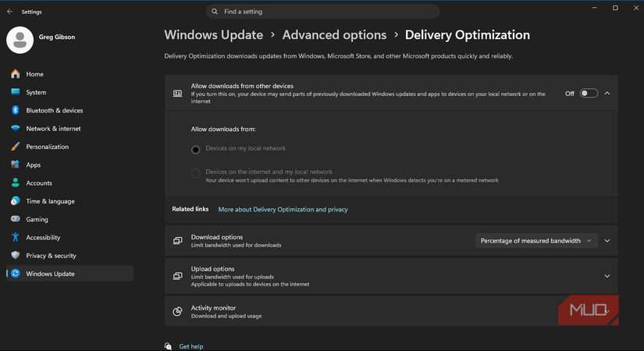644x351 pixels.
Task: Go to Gaming settings
Action: pos(69,219)
